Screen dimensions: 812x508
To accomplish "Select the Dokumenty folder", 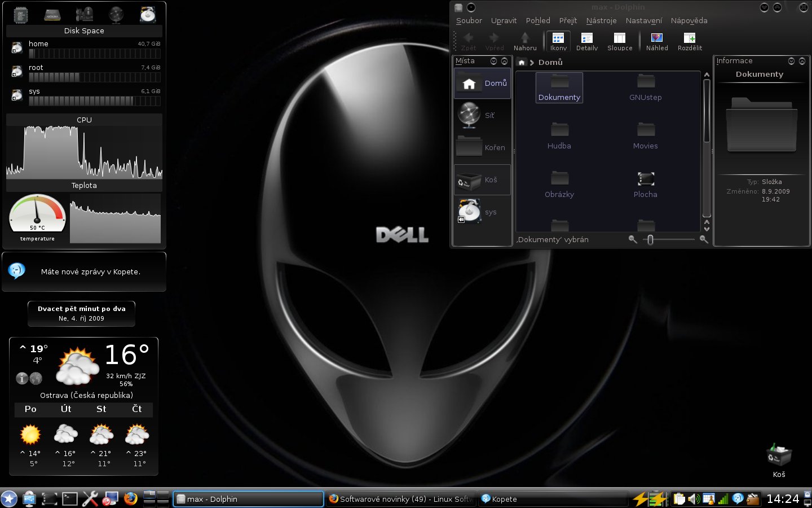I will click(x=559, y=87).
